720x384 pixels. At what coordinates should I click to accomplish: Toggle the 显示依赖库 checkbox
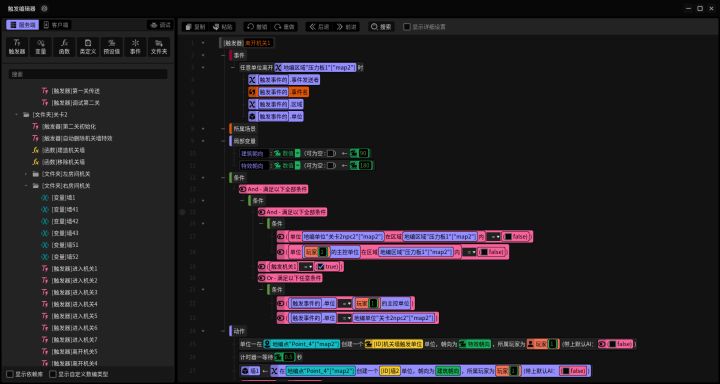tap(10, 374)
